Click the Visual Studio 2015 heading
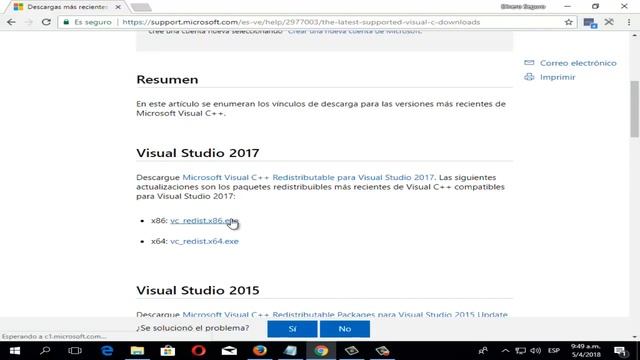Screen dimensions: 640x360 click(x=198, y=291)
